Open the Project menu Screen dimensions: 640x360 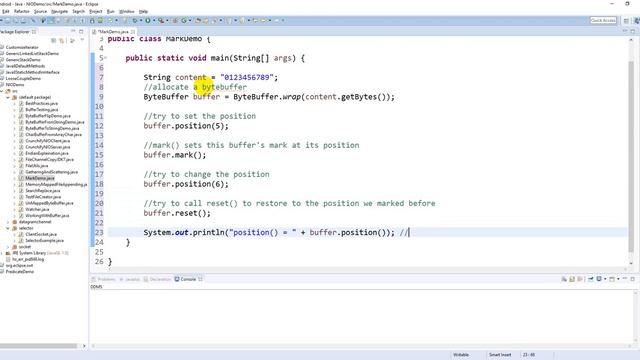[x=96, y=11]
